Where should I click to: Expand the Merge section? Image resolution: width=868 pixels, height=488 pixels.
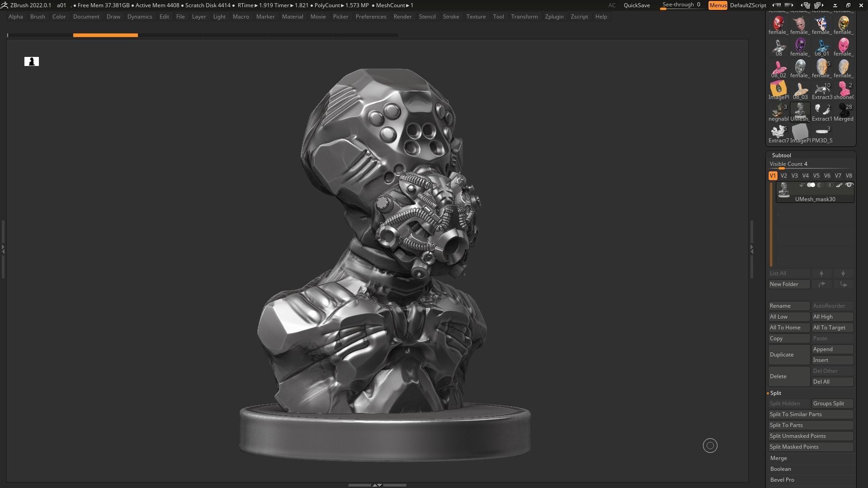[x=778, y=458]
